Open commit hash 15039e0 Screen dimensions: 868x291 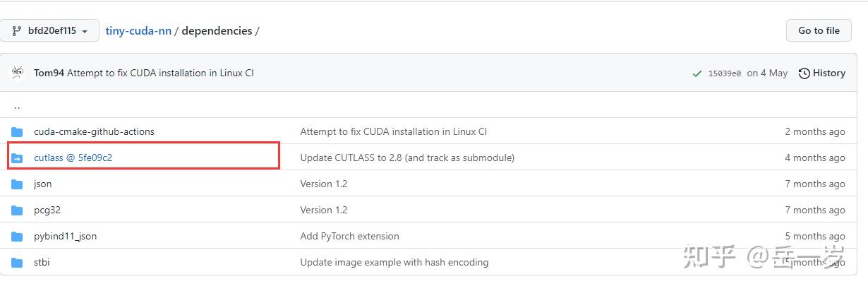point(725,73)
